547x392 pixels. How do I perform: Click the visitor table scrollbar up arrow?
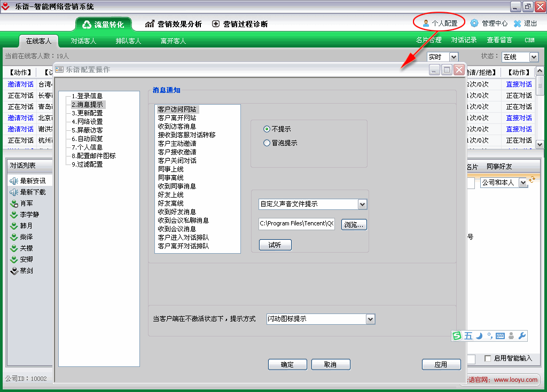coord(540,71)
